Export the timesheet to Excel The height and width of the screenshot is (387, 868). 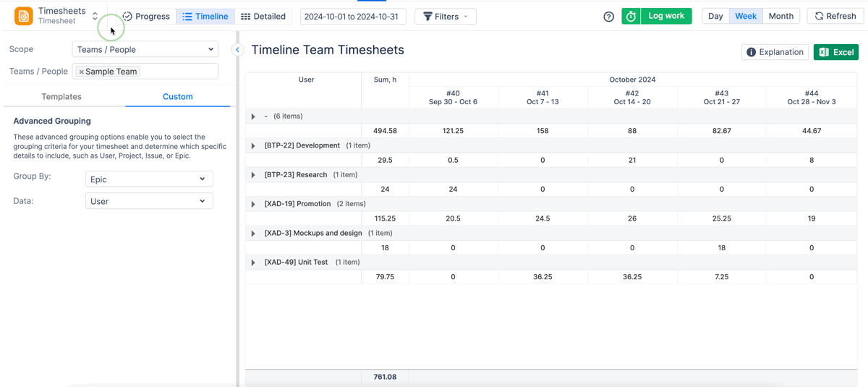click(835, 52)
